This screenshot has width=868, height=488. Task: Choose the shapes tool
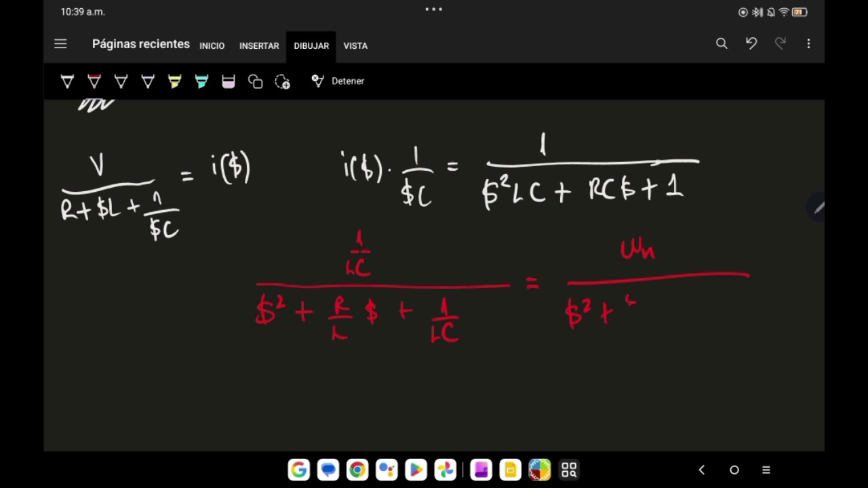[x=256, y=81]
